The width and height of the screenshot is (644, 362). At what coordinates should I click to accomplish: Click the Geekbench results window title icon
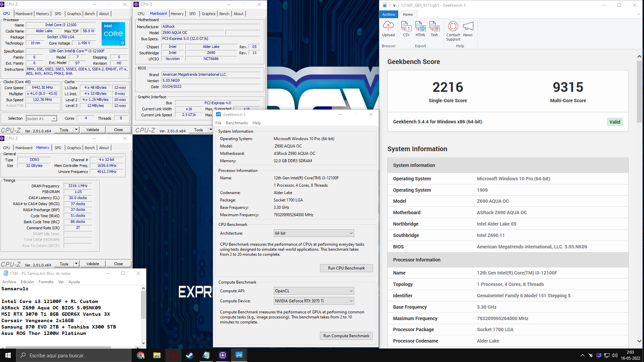(385, 5)
